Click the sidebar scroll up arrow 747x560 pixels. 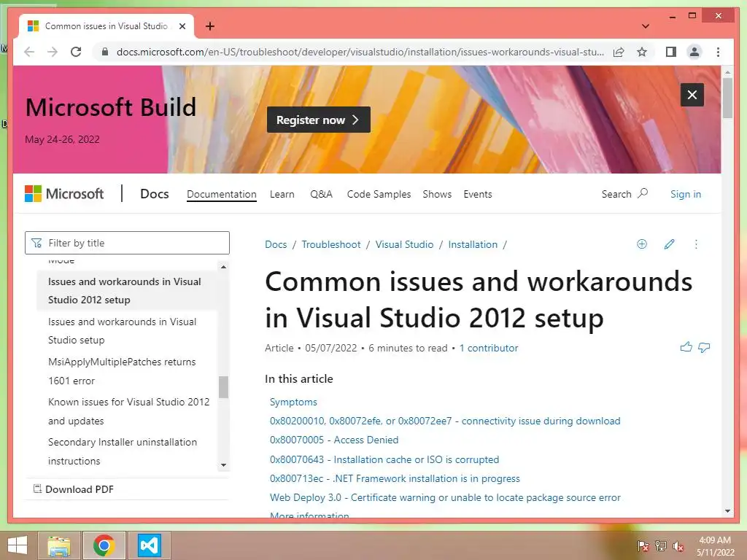pos(223,267)
